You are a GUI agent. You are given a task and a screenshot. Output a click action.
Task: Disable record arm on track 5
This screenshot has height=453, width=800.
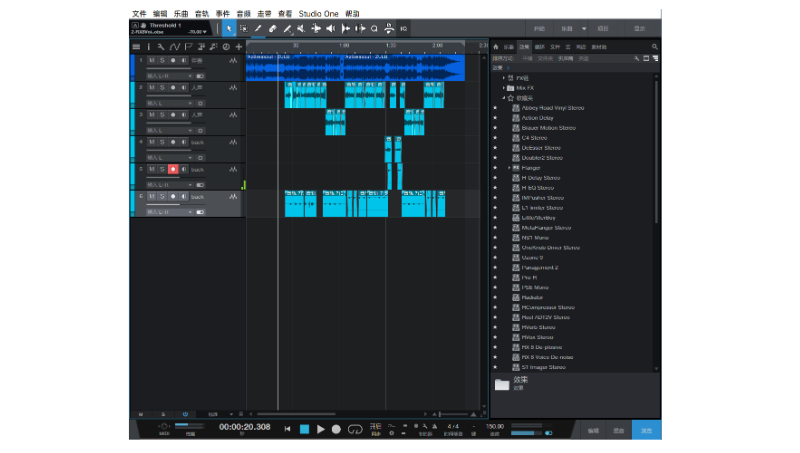(172, 169)
